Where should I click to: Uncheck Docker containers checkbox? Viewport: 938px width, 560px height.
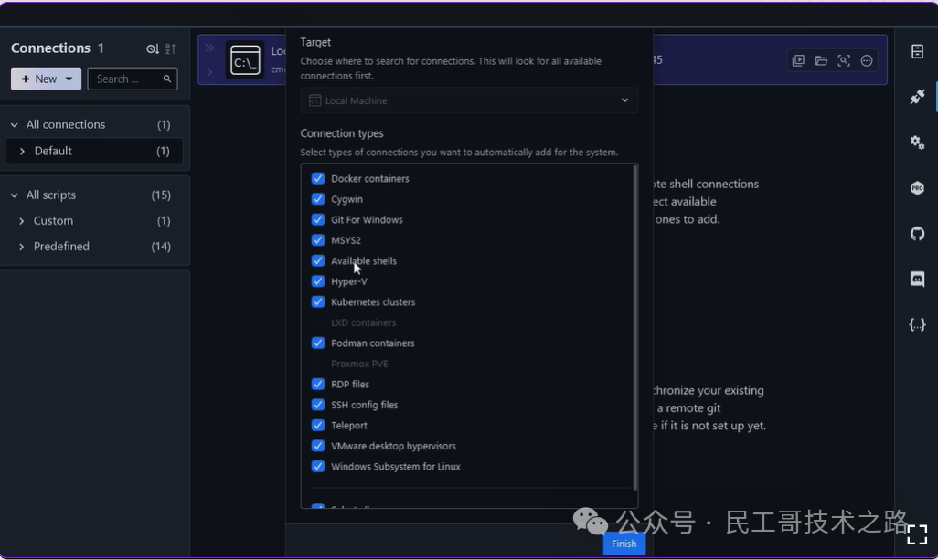click(x=318, y=179)
